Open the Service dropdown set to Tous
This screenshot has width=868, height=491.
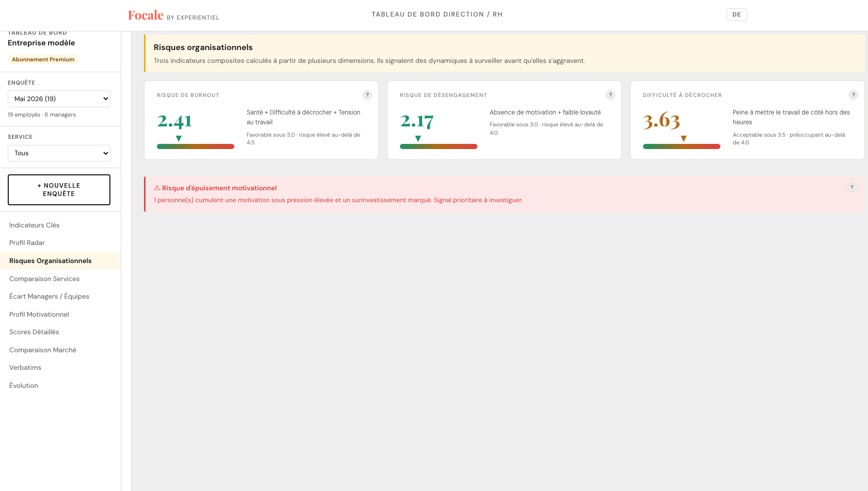coord(59,153)
